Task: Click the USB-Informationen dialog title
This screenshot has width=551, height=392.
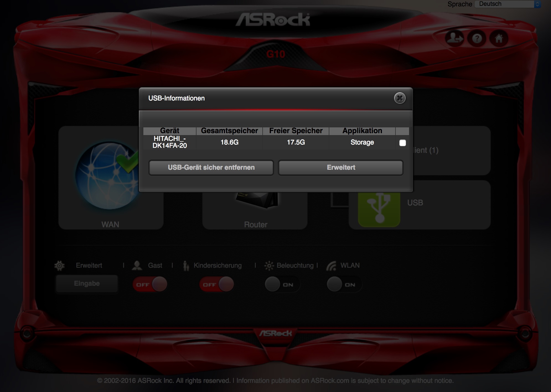Action: coord(177,98)
